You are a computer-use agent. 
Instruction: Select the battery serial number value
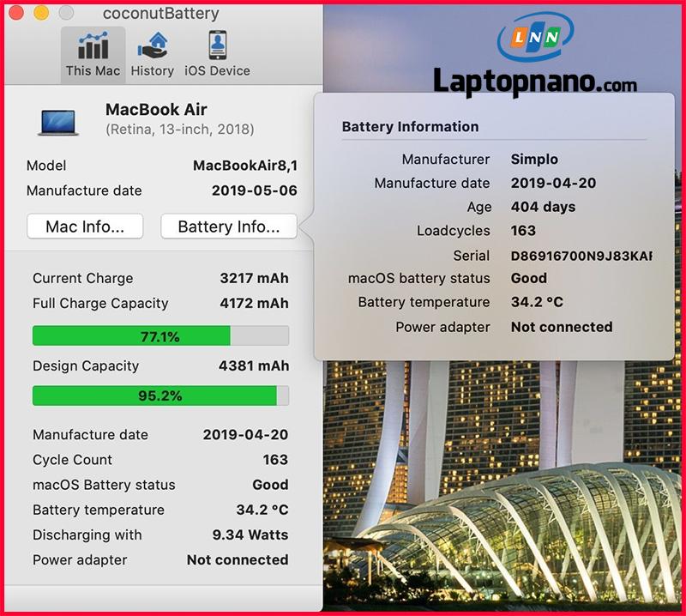coord(581,256)
